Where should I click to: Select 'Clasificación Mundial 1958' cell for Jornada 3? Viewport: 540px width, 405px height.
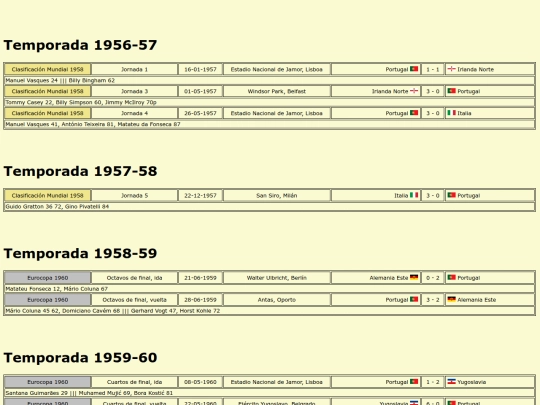pos(48,91)
